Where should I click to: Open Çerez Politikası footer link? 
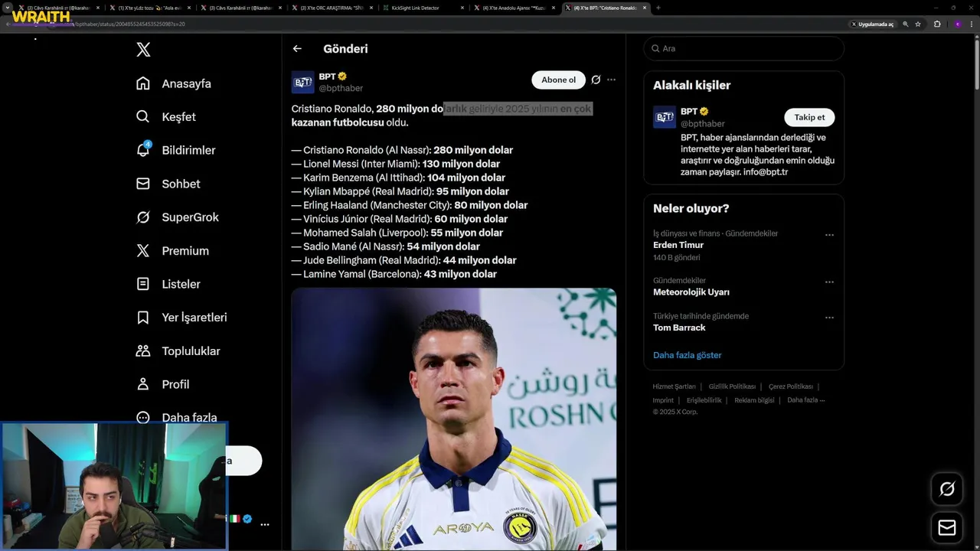(791, 386)
